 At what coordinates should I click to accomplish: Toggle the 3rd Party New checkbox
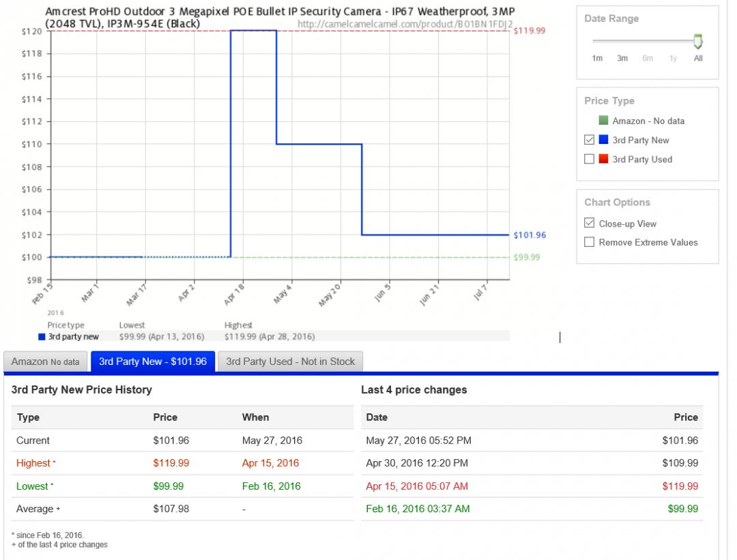[x=590, y=141]
